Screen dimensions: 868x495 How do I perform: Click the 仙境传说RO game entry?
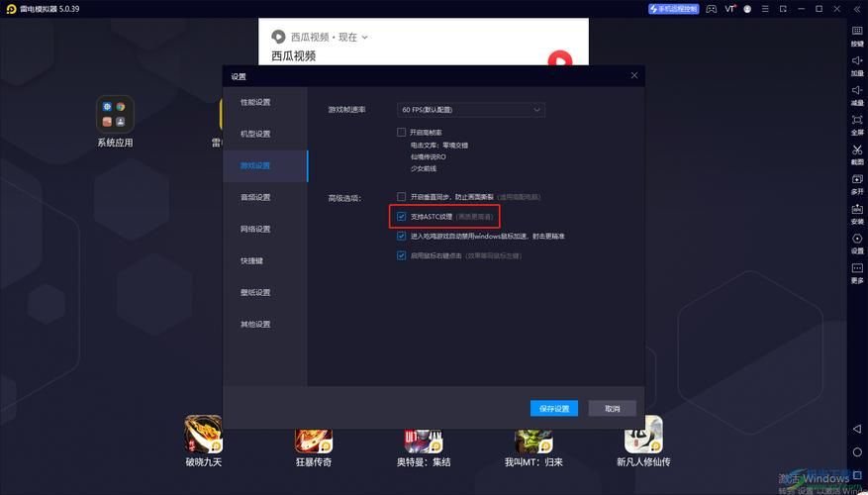click(428, 156)
